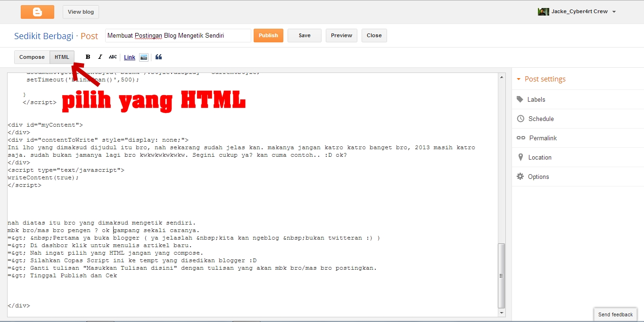The height and width of the screenshot is (322, 644).
Task: Click line 'setTimeout' in the code
Action: (x=83, y=80)
